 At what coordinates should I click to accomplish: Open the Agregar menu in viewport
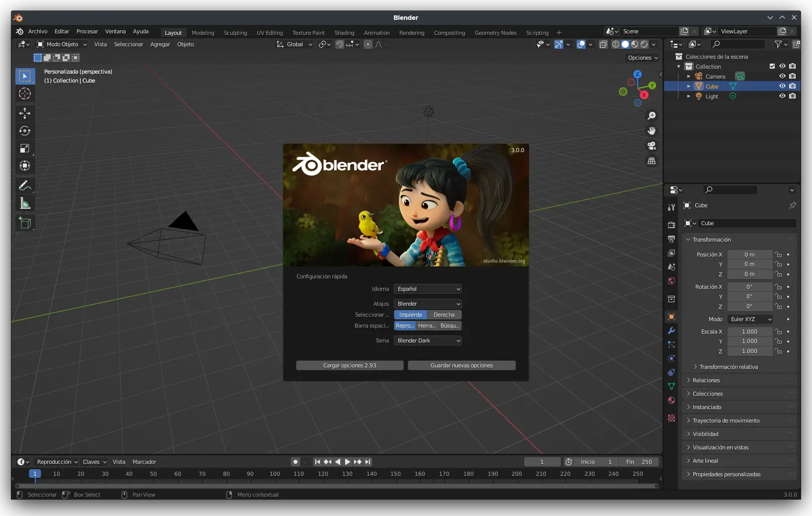tap(160, 44)
